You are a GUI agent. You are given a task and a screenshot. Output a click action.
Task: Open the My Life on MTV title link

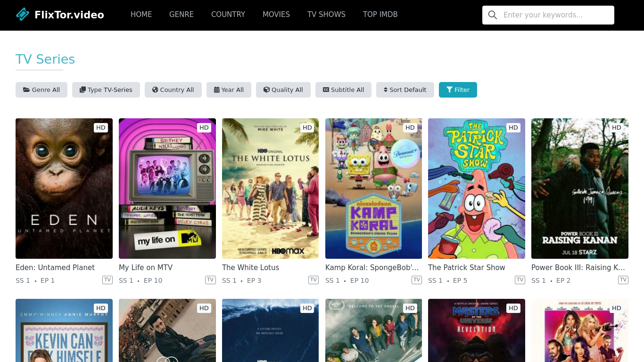coord(146,267)
